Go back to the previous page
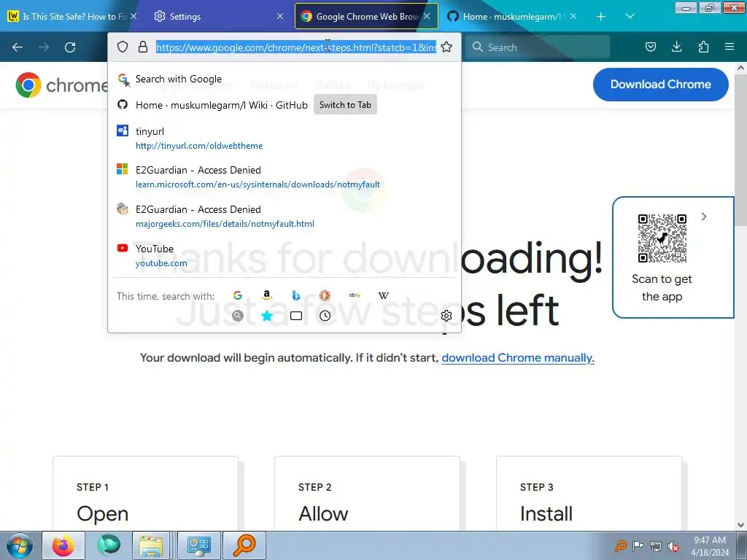 [18, 47]
